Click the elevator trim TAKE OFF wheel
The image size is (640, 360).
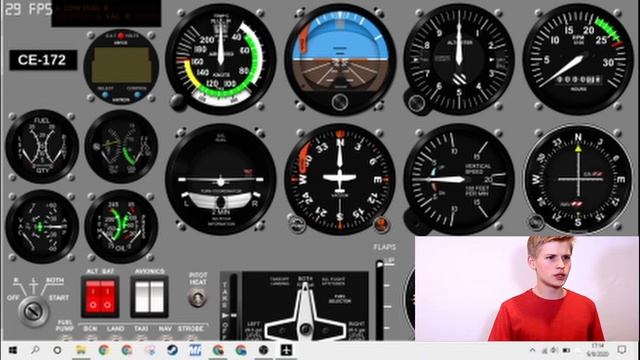point(233,307)
